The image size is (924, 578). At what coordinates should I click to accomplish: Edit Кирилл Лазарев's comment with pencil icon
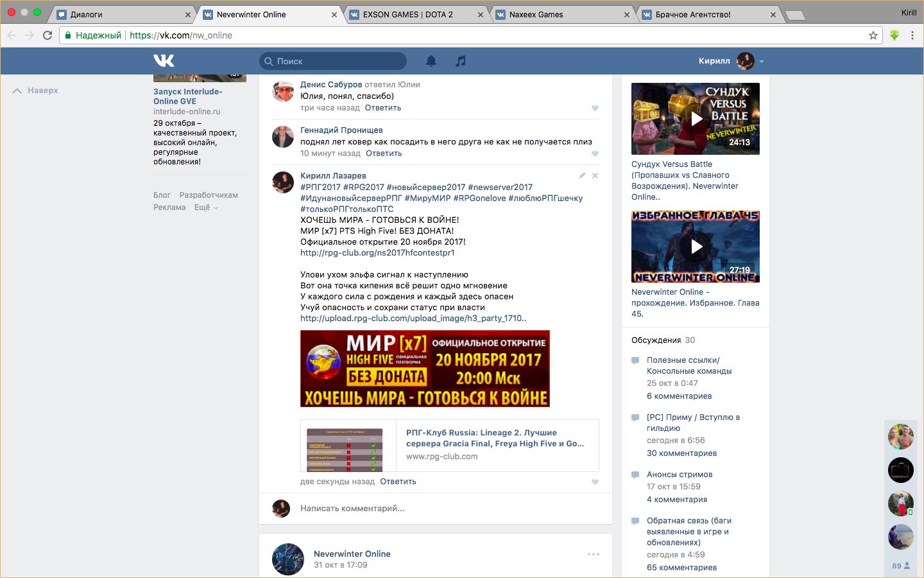[582, 175]
